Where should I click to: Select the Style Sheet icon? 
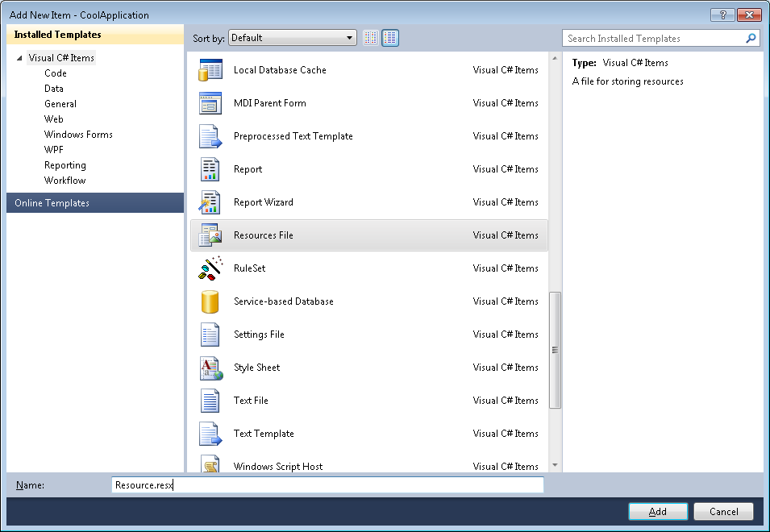[210, 367]
